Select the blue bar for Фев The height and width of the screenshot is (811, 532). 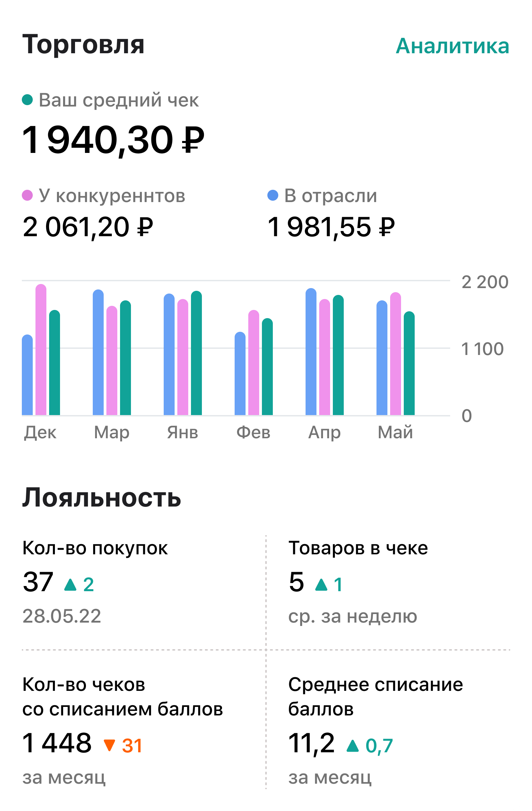240,374
